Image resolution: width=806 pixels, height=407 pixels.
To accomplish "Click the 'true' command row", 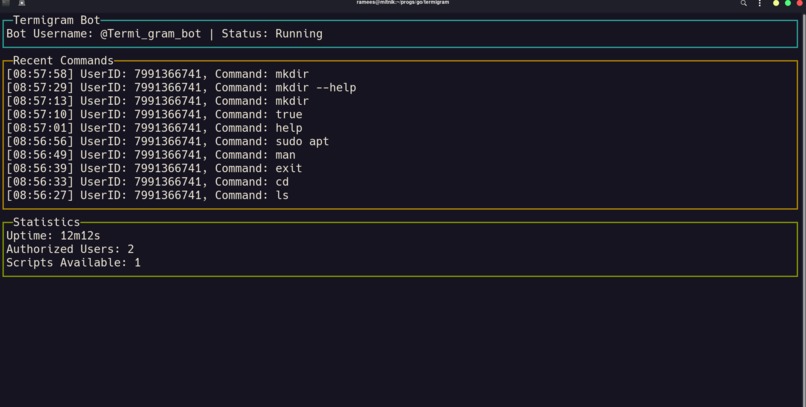I will [x=154, y=114].
